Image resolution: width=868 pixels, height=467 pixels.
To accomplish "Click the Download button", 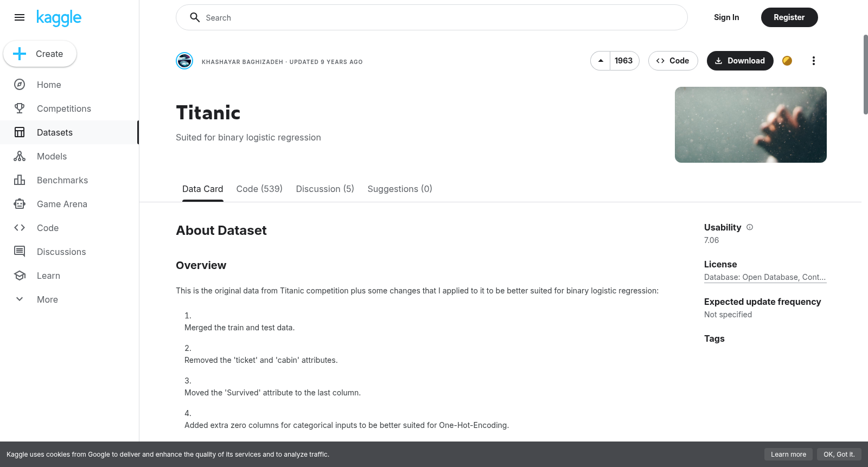I will click(740, 61).
